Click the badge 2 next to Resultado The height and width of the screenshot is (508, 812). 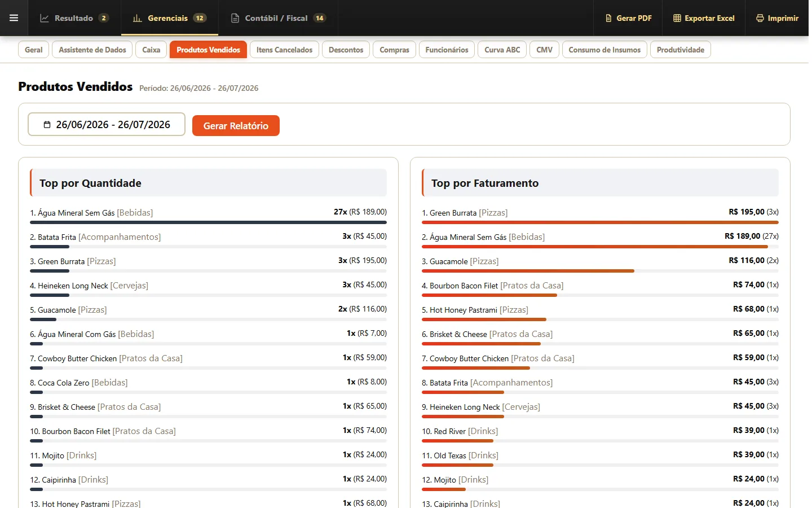point(104,18)
